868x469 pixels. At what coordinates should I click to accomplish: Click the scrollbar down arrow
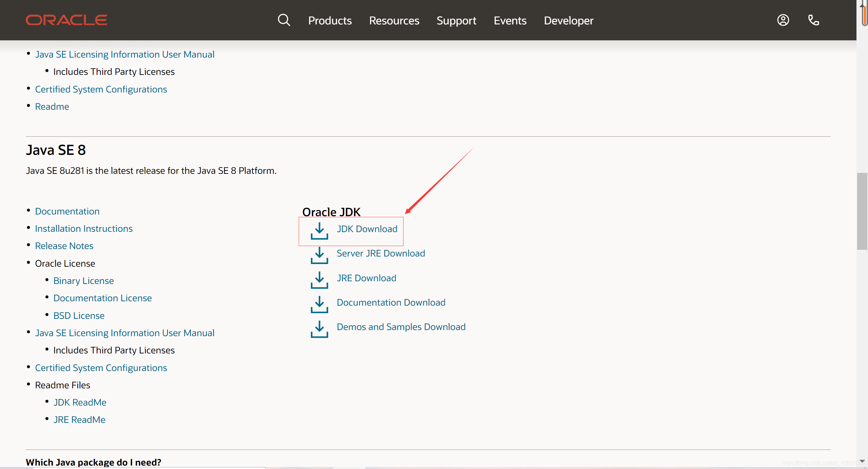pos(862,462)
